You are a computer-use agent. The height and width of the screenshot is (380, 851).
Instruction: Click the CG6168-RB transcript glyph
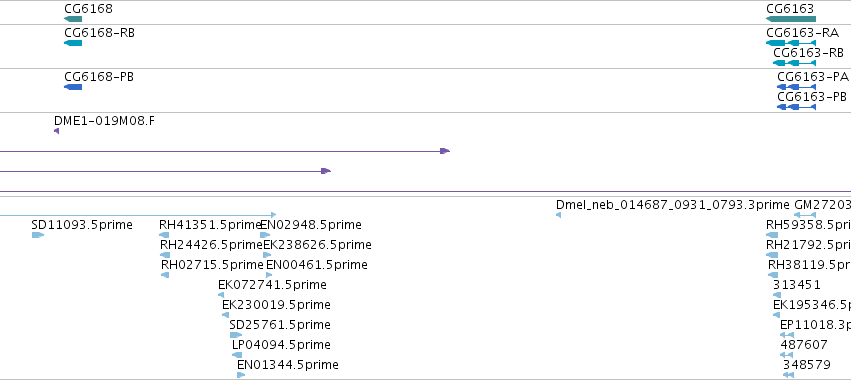[x=73, y=43]
